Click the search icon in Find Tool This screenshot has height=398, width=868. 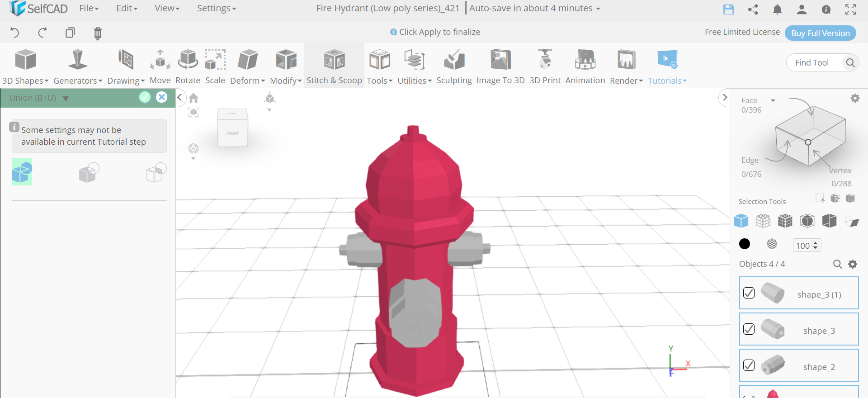click(x=850, y=62)
